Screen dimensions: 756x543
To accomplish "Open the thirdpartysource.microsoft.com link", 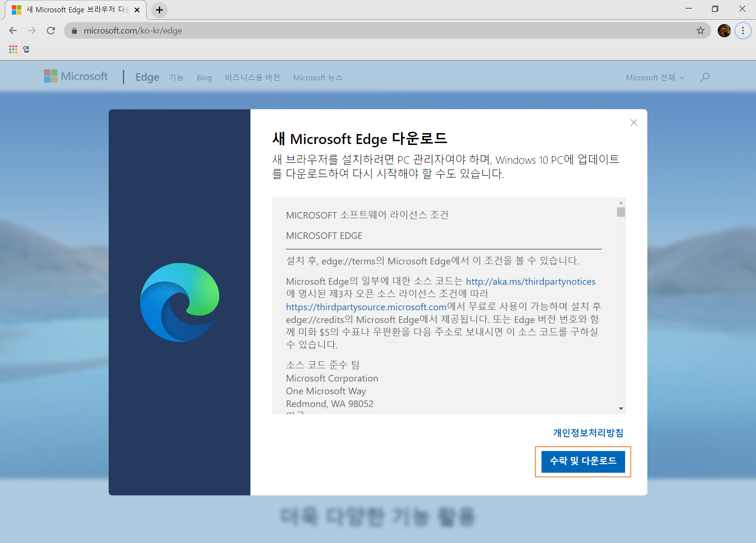I will (x=366, y=307).
